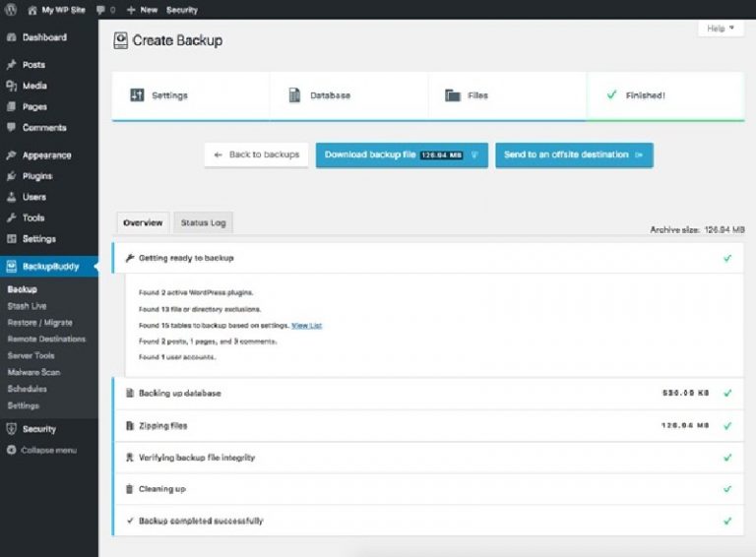Open Security in sidebar

click(49, 429)
